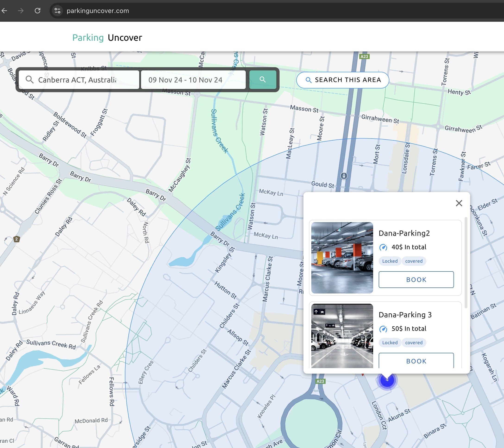Click the browser forward arrow
The width and height of the screenshot is (504, 448).
pyautogui.click(x=21, y=11)
